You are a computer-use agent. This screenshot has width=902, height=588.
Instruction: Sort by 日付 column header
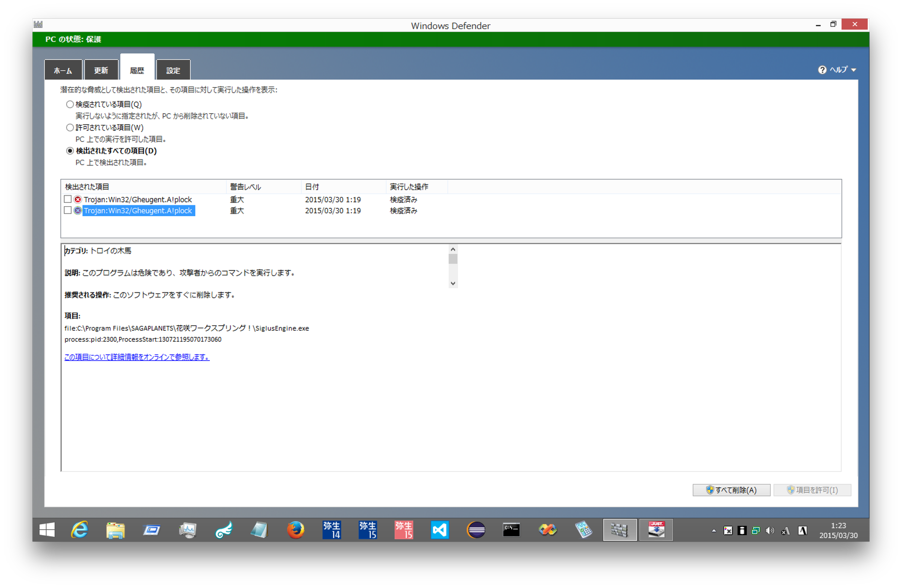[x=344, y=187]
